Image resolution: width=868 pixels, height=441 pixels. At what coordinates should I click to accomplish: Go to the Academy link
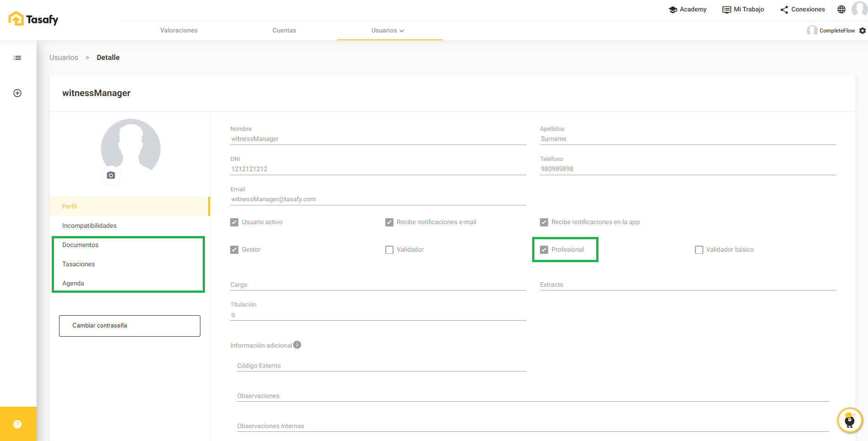pos(687,10)
